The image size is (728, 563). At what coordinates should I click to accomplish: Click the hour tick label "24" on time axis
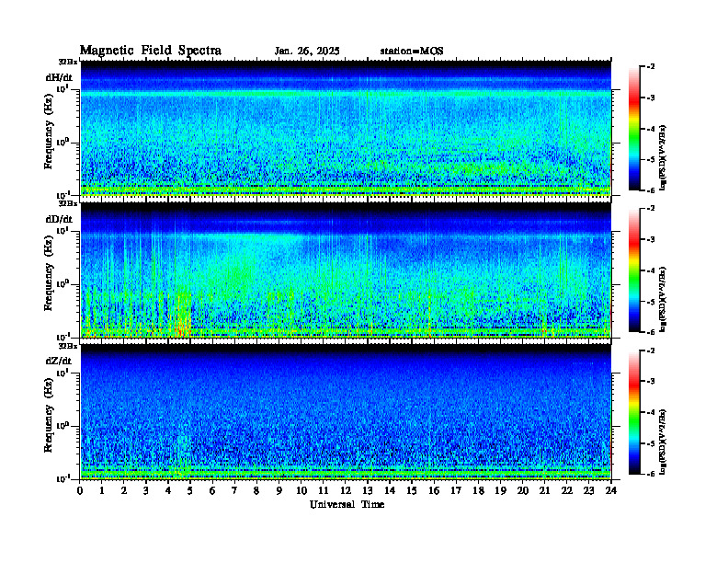611,490
